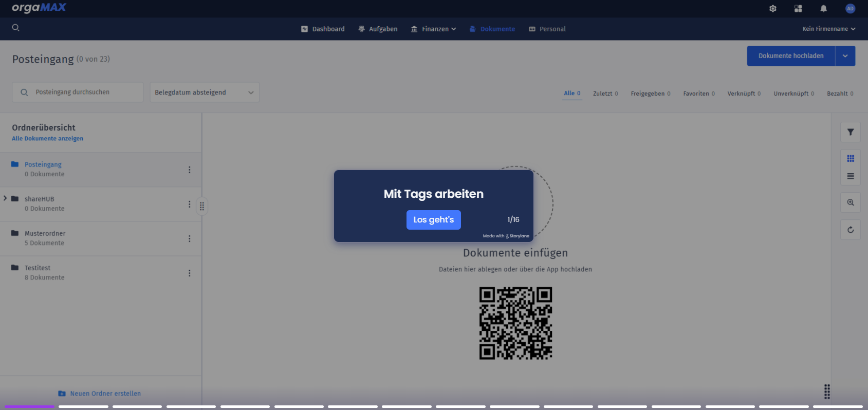Go to Dashboard
Image resolution: width=868 pixels, height=410 pixels.
point(323,29)
